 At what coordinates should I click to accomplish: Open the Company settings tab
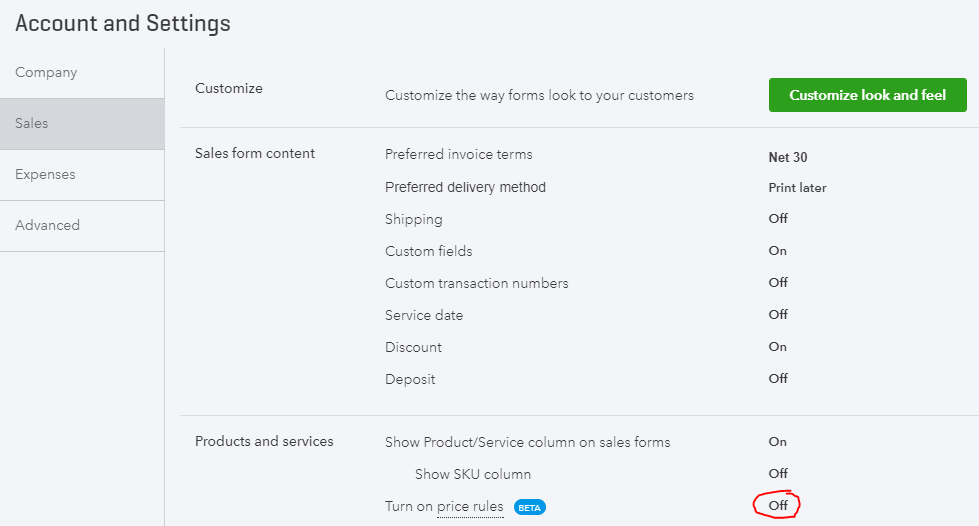pos(82,72)
